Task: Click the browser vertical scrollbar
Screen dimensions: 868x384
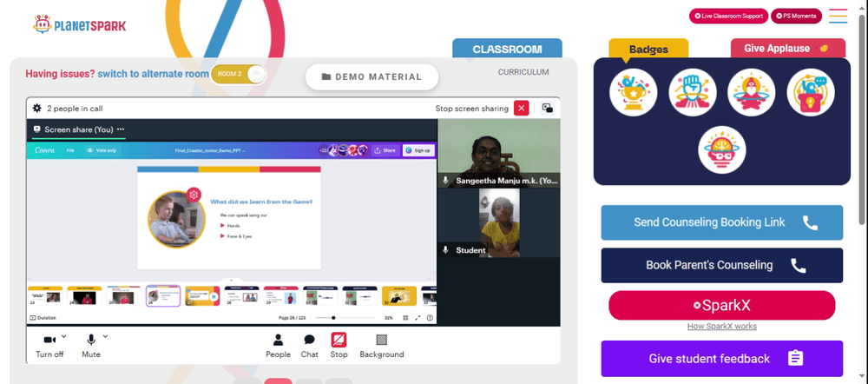Action: [x=862, y=119]
